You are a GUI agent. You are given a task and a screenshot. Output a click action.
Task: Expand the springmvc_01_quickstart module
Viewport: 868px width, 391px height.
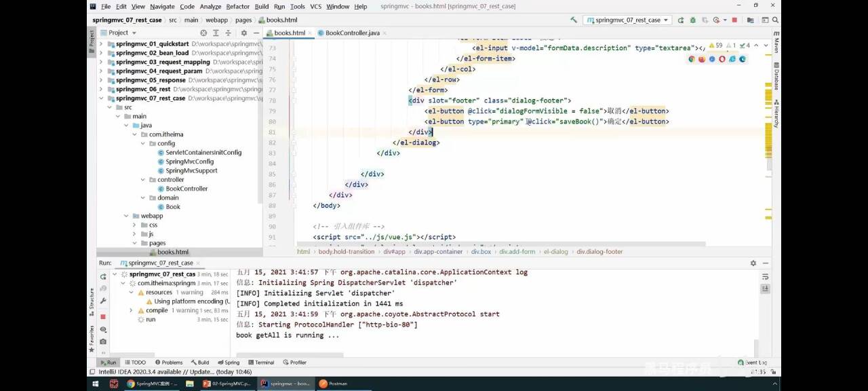point(102,44)
